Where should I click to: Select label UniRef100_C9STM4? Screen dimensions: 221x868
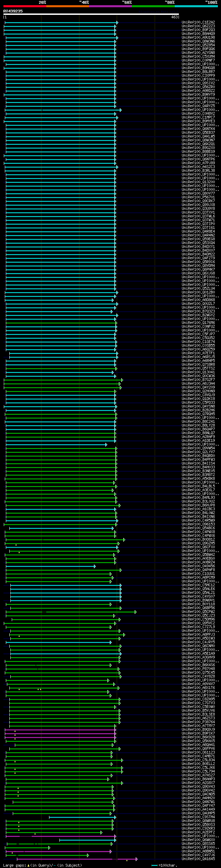tap(198, 818)
